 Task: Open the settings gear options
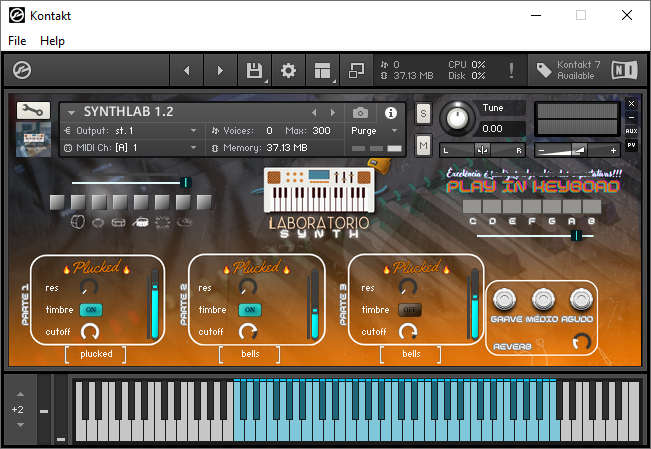tap(288, 70)
